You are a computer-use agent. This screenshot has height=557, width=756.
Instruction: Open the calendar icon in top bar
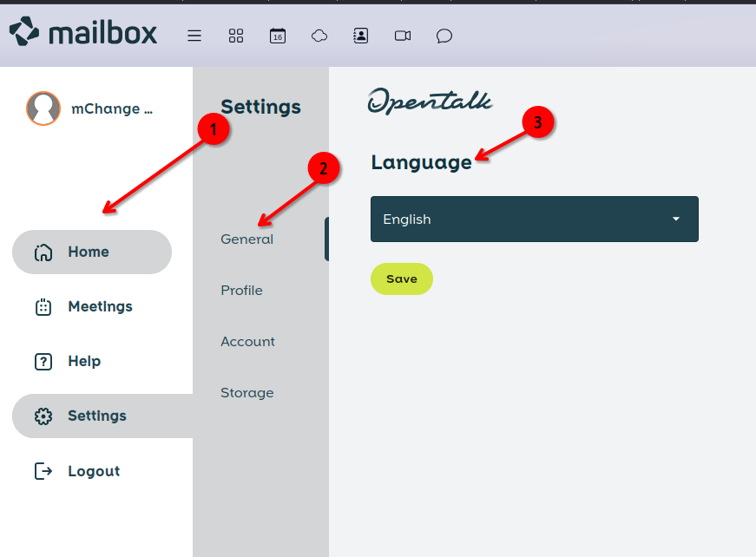tap(278, 36)
